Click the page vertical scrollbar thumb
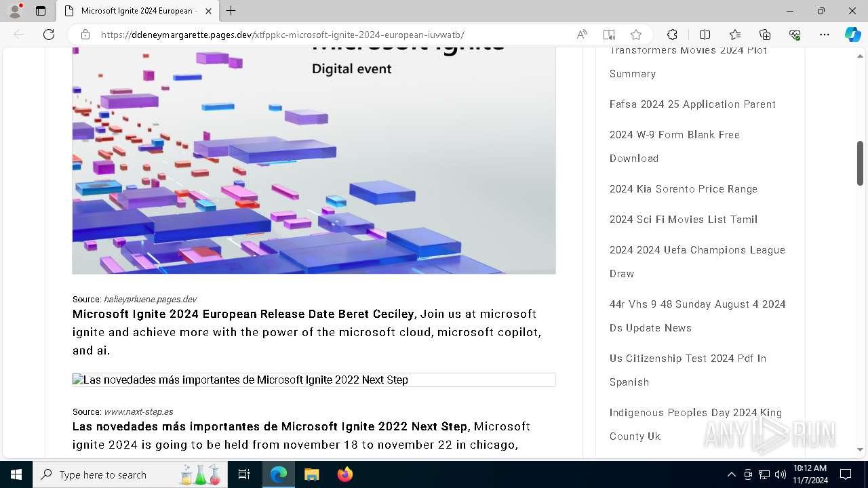Image resolution: width=868 pixels, height=488 pixels. point(860,163)
